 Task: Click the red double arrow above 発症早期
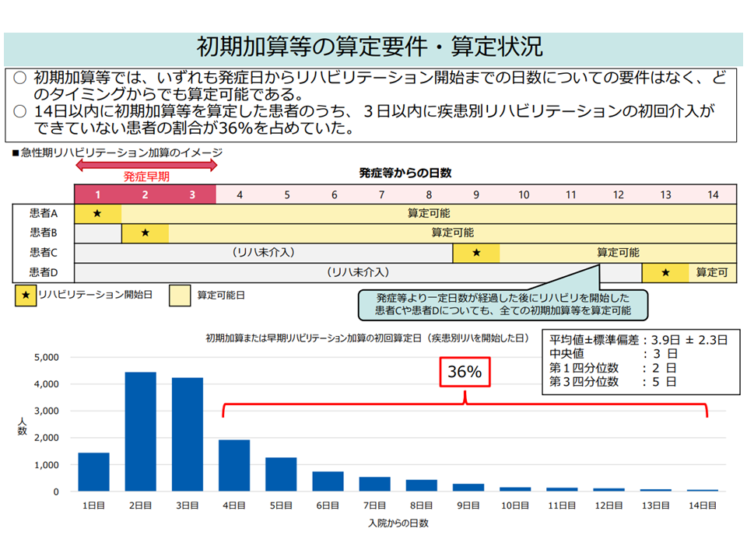click(x=146, y=164)
